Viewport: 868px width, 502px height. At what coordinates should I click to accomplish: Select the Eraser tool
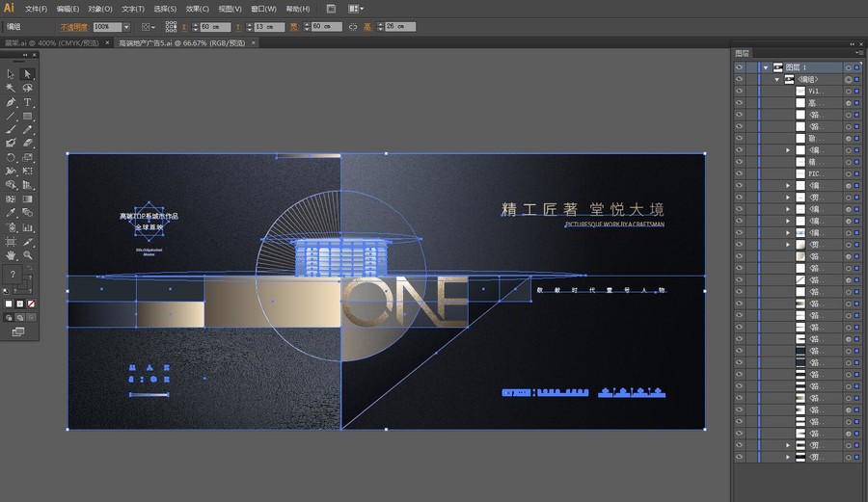27,144
